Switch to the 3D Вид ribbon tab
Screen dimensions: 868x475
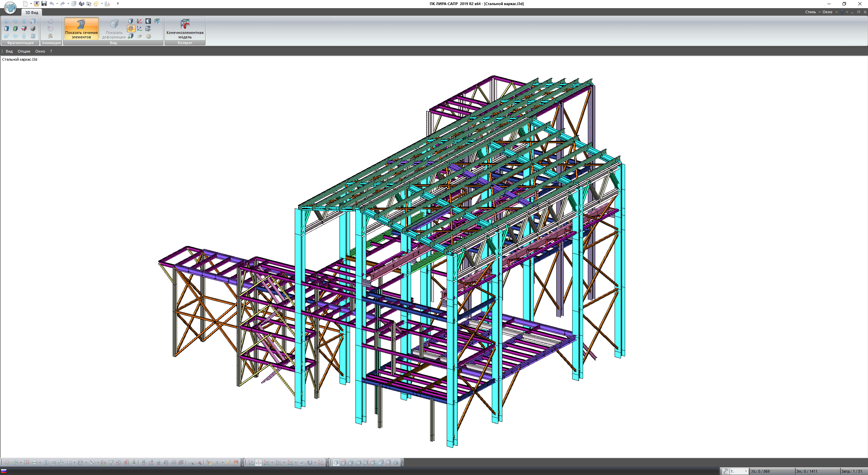pos(32,13)
